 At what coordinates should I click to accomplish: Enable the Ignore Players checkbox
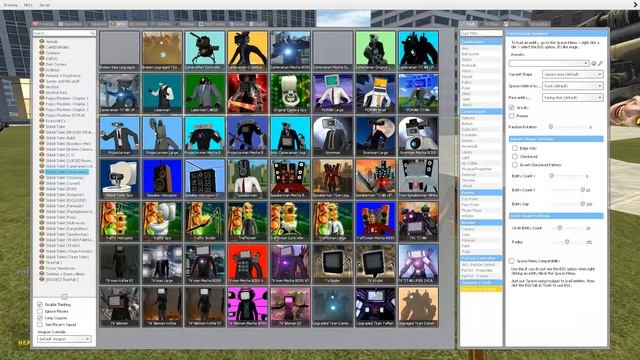pos(40,311)
